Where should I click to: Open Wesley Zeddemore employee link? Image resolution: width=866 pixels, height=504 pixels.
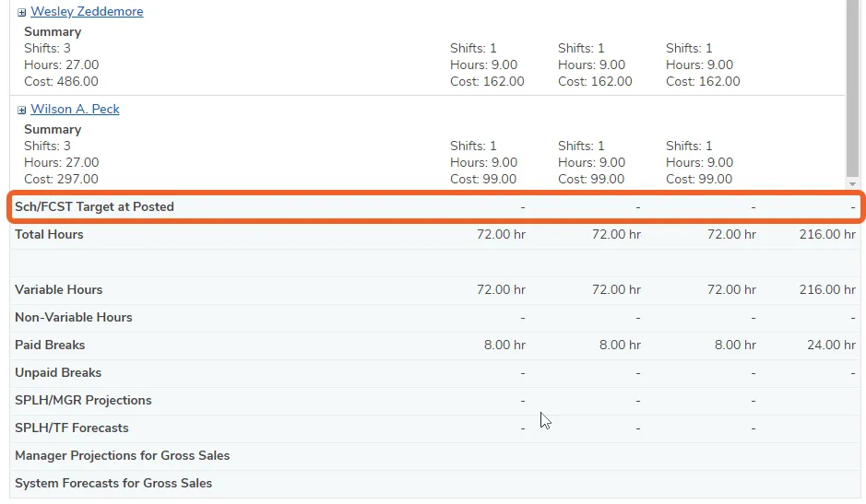click(x=87, y=11)
